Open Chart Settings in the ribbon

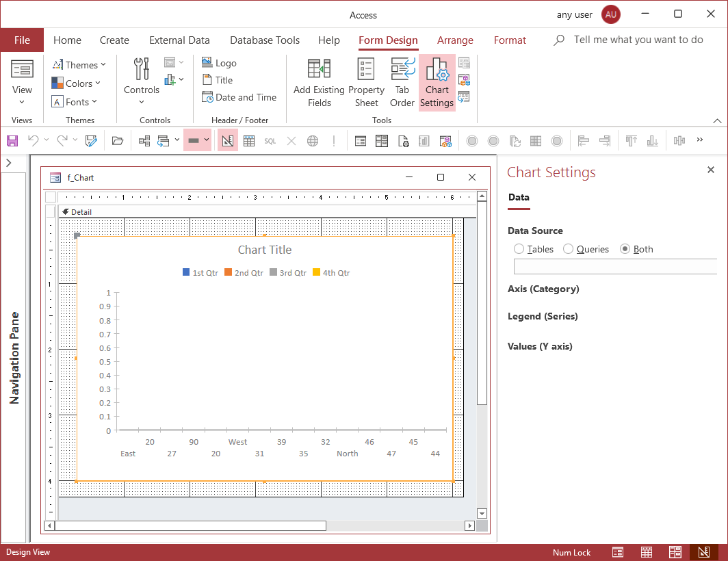pyautogui.click(x=437, y=83)
